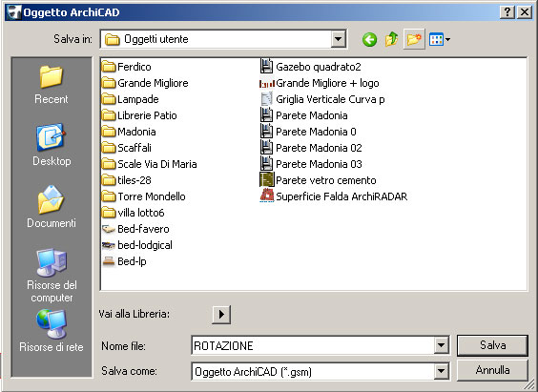Viewport: 538px width, 392px height.
Task: Expand the Nome file dropdown arrow
Action: coord(442,345)
